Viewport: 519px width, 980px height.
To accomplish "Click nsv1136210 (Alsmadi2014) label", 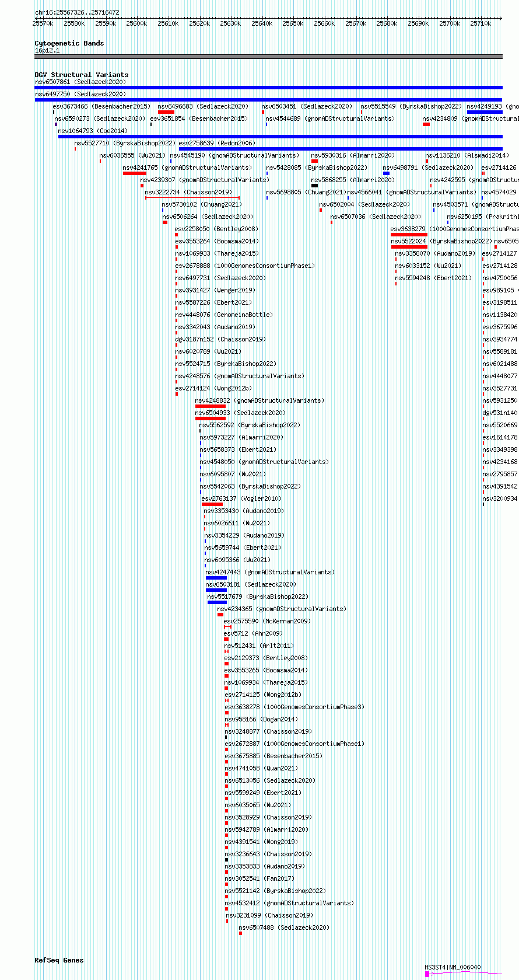I will coord(467,155).
